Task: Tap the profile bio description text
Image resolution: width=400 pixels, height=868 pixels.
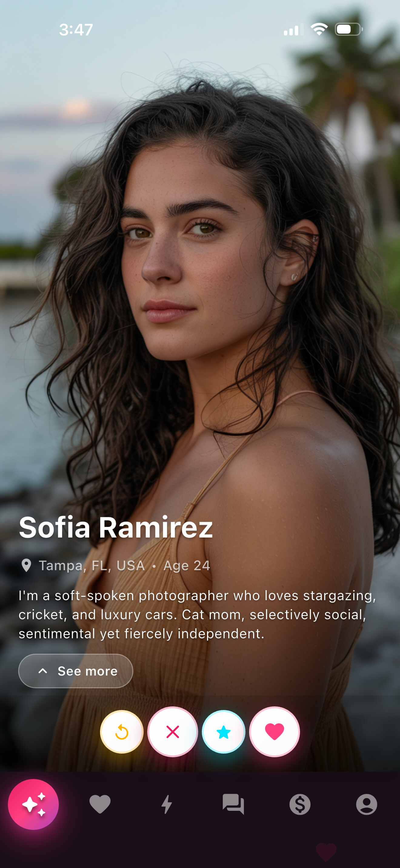Action: [x=197, y=614]
